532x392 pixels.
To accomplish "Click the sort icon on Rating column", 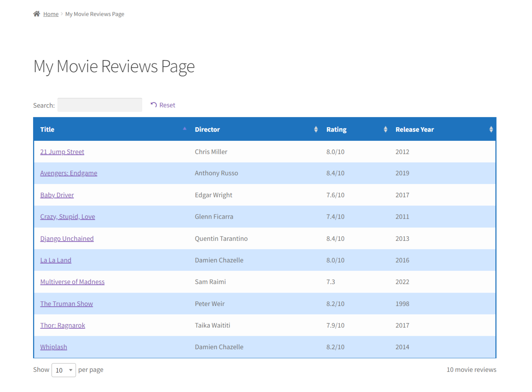I will 385,129.
